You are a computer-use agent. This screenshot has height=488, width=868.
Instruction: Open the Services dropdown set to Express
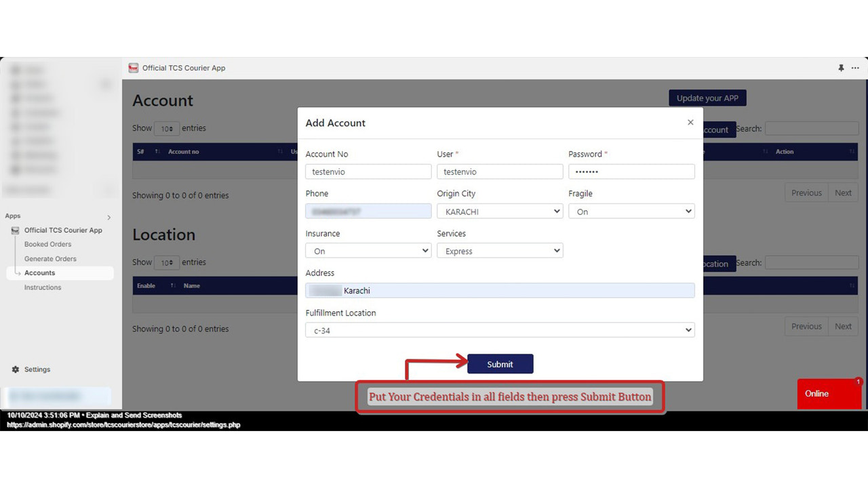click(500, 251)
